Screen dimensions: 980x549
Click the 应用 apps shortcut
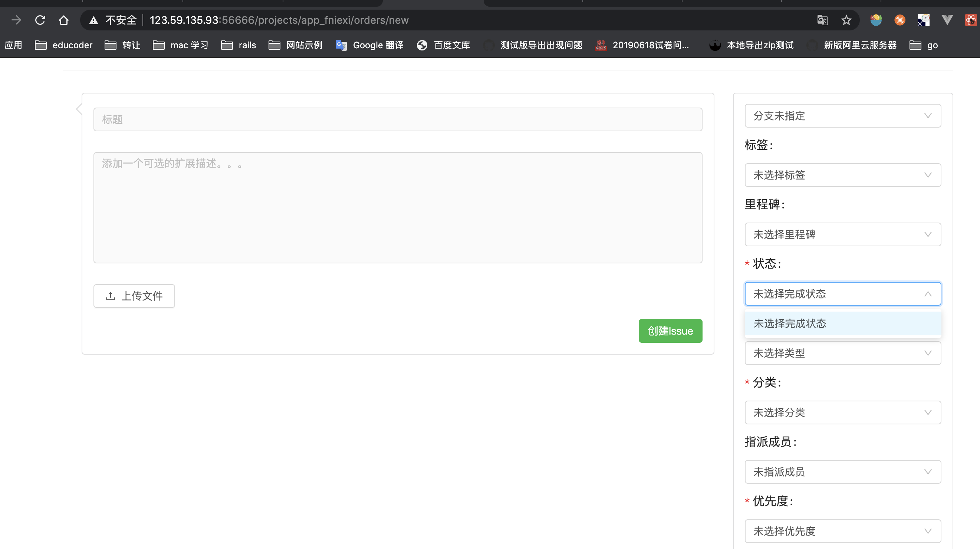(13, 45)
